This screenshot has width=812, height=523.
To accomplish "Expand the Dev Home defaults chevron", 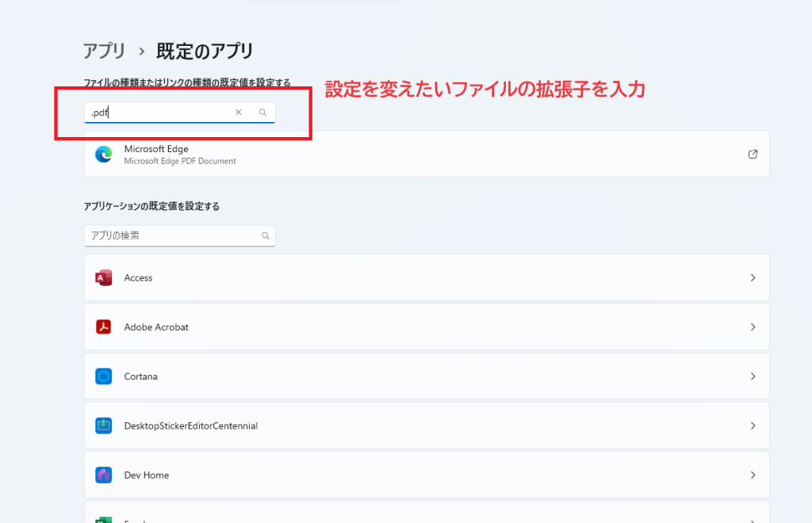I will pos(753,475).
